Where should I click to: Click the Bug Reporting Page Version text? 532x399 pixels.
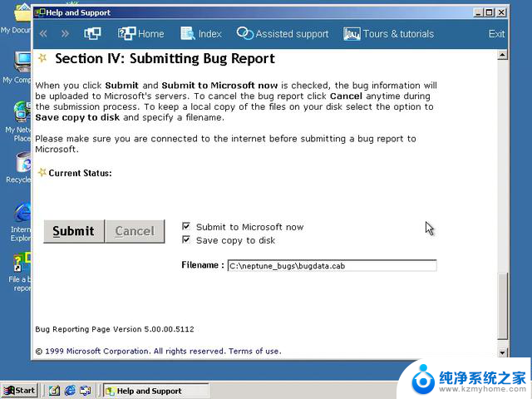[x=115, y=329]
